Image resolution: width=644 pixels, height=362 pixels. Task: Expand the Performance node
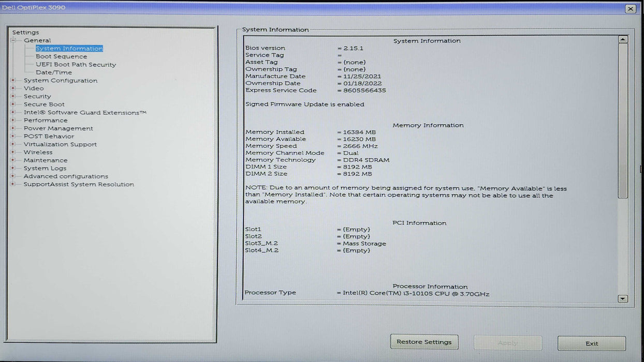click(13, 120)
